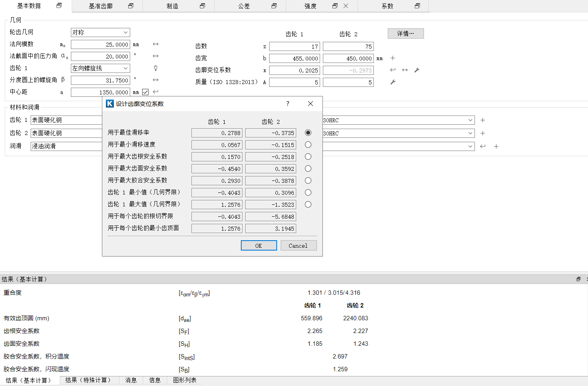Viewport: 588px width, 386px height.
Task: Switch to the 系数 tab
Action: click(x=387, y=6)
